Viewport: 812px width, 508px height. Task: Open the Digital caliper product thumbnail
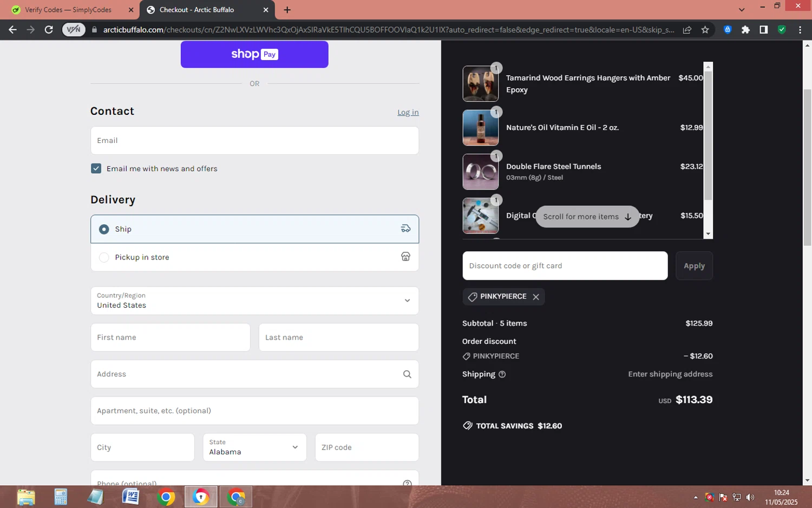[480, 216]
